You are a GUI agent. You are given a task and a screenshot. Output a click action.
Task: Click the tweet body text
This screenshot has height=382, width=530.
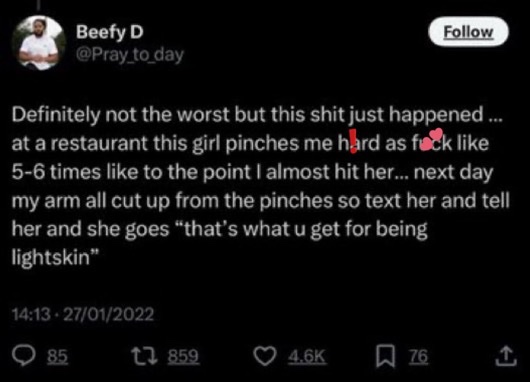click(x=260, y=186)
